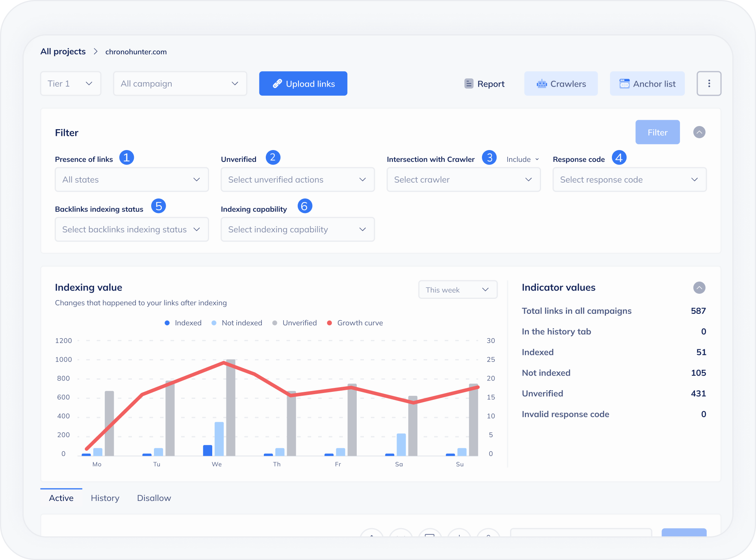The height and width of the screenshot is (560, 756).
Task: Go to All projects breadcrumb
Action: [63, 52]
